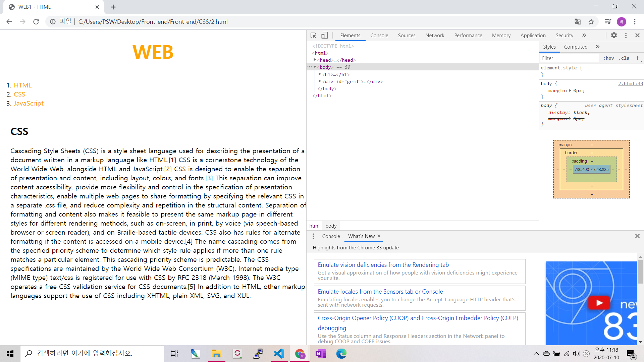644x362 pixels.
Task: Reload the page with the refresh icon
Action: 36,22
